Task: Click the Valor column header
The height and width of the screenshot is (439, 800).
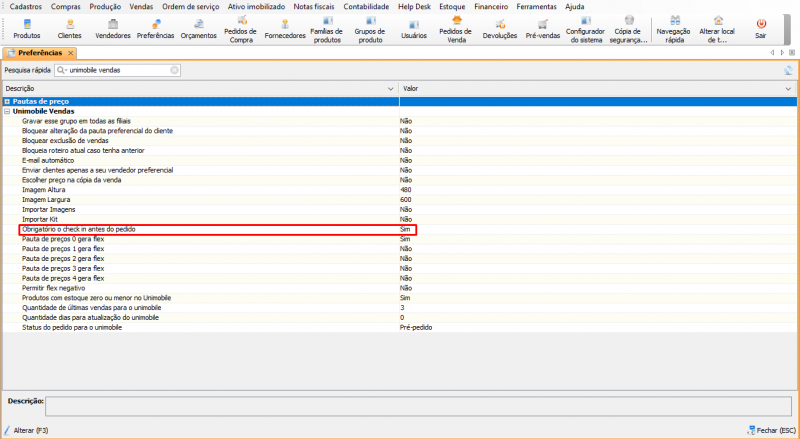Action: click(597, 89)
